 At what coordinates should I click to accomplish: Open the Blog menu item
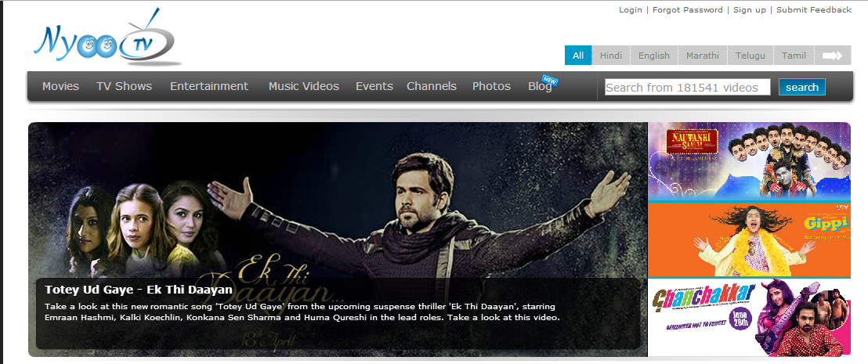click(x=541, y=86)
